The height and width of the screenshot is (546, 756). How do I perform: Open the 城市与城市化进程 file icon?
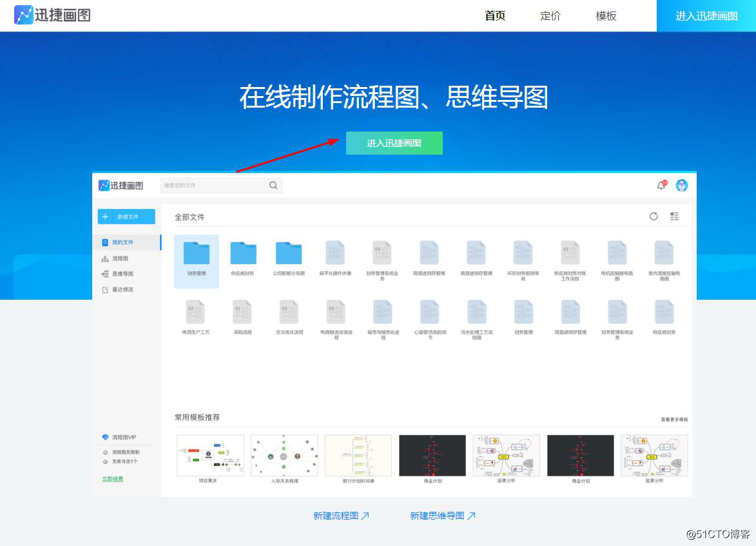click(383, 312)
